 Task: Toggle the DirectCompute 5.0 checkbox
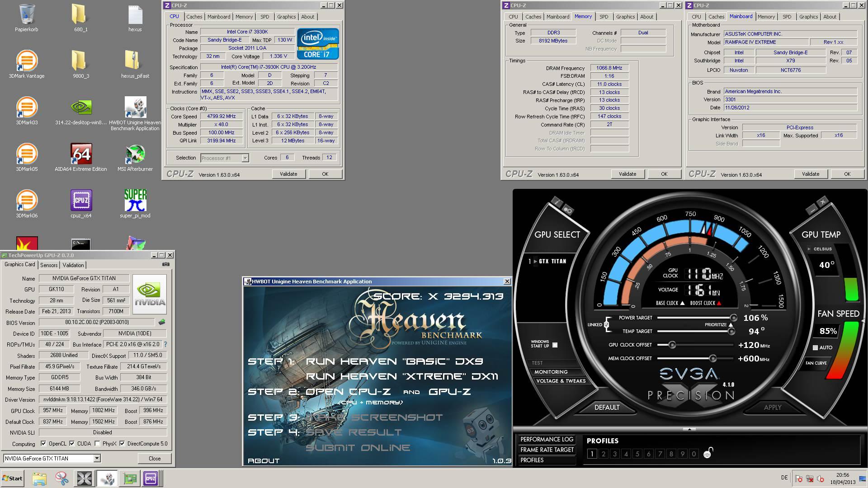(122, 444)
